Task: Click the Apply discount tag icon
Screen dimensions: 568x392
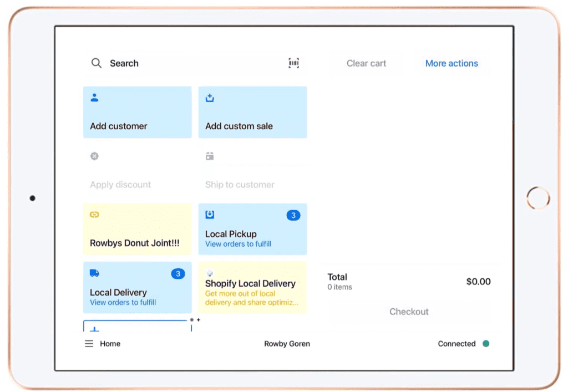Action: point(94,156)
